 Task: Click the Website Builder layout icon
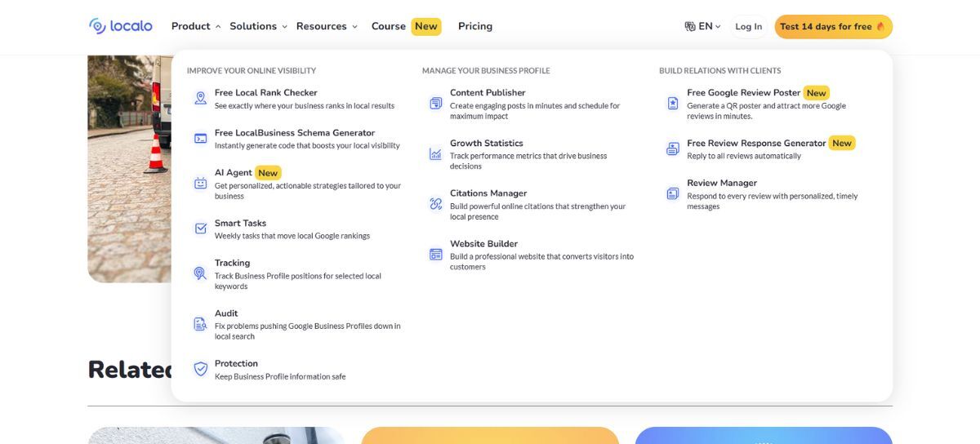click(x=435, y=255)
